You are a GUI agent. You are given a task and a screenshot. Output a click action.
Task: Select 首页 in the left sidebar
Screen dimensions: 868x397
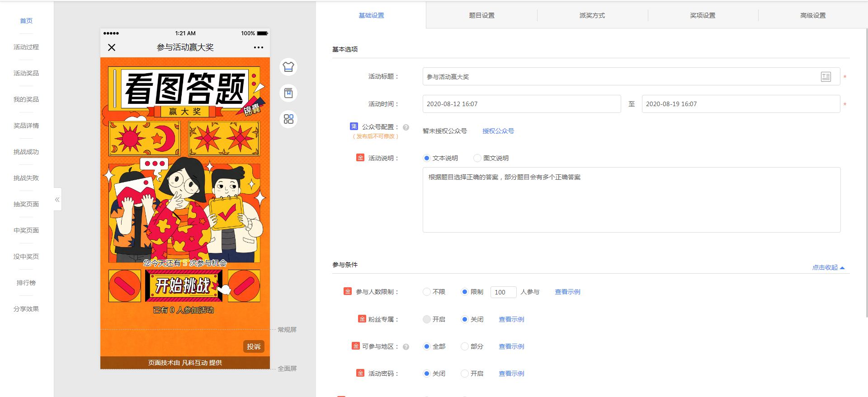pos(26,21)
